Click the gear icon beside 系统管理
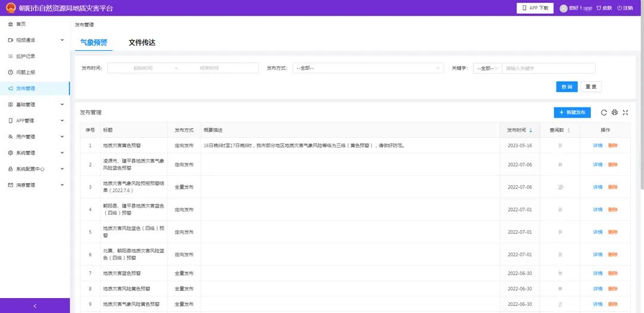This screenshot has height=313, width=644. click(x=10, y=153)
